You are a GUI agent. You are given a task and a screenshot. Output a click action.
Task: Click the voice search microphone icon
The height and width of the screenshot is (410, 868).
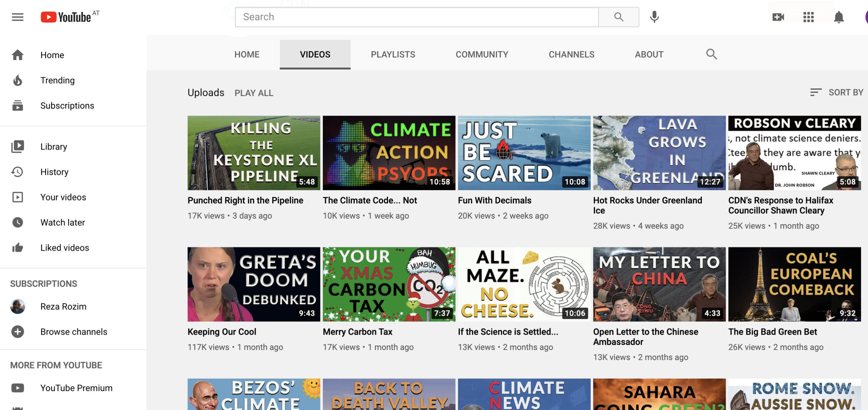click(x=654, y=17)
